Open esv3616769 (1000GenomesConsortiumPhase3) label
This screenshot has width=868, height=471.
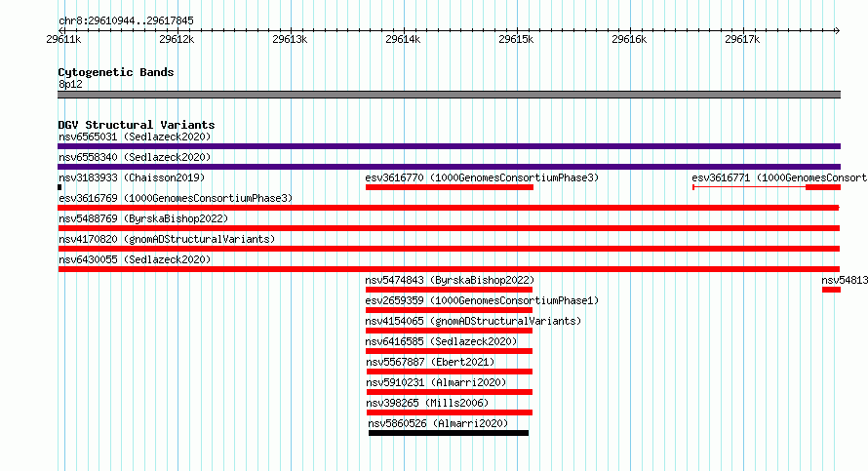pos(176,198)
